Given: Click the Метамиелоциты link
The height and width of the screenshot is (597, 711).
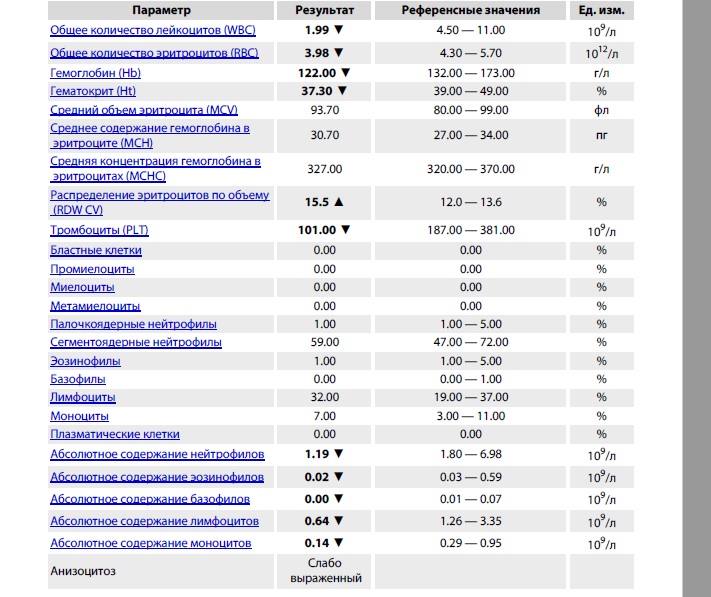Looking at the screenshot, I should click(x=95, y=306).
